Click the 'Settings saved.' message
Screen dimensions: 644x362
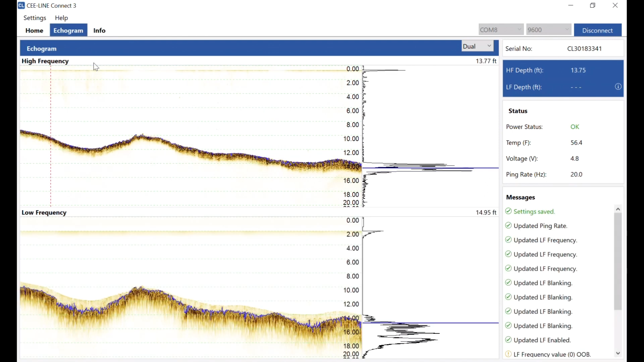pyautogui.click(x=535, y=212)
